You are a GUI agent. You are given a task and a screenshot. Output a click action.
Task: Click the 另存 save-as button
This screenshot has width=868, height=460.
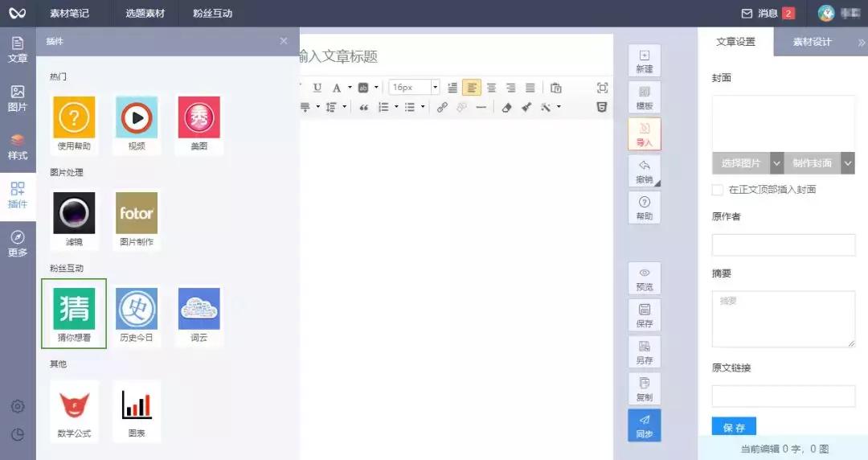tap(645, 352)
